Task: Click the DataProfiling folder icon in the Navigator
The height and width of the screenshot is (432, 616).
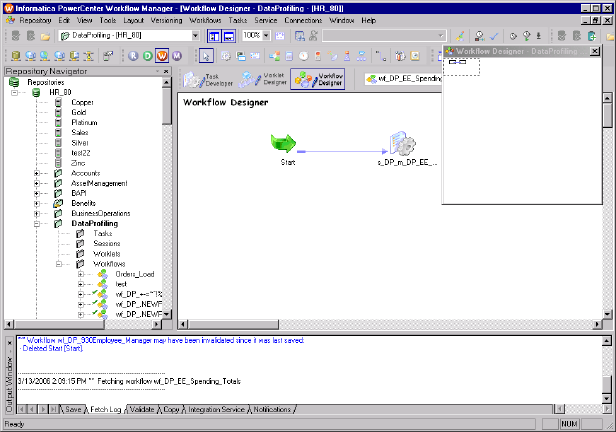Action: pyautogui.click(x=58, y=223)
